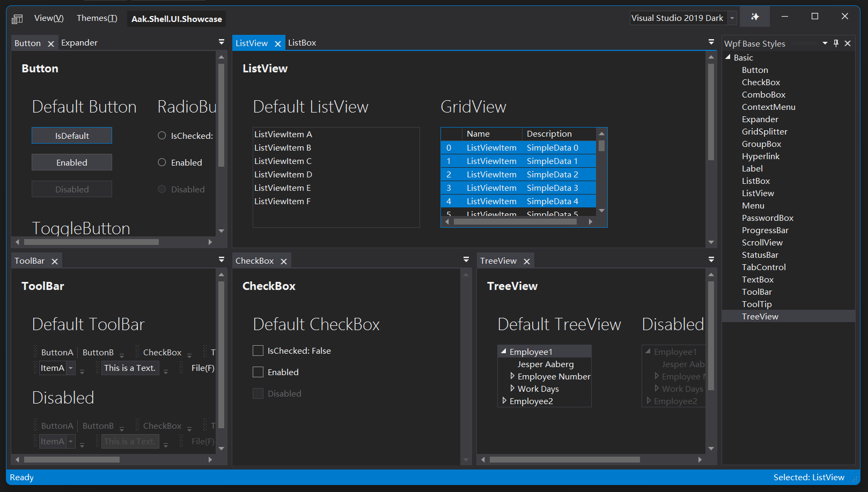Viewport: 868px width, 492px height.
Task: Open the Visual Studio 2019 Dark theme dropdown
Action: (732, 17)
